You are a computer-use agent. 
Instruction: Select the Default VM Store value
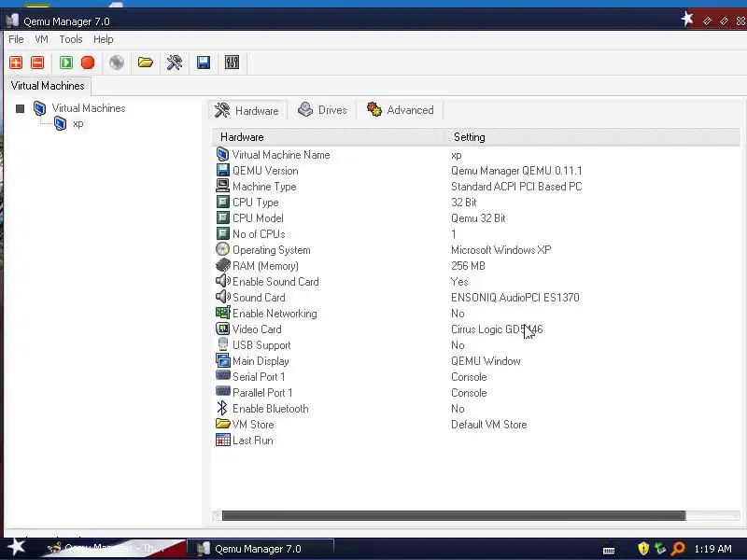coord(488,425)
